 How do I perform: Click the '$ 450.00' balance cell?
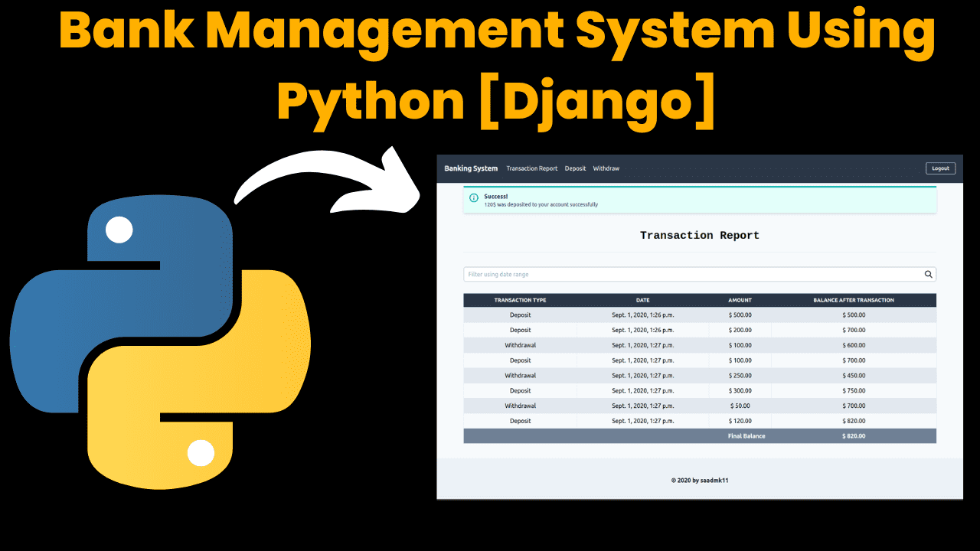pyautogui.click(x=854, y=376)
